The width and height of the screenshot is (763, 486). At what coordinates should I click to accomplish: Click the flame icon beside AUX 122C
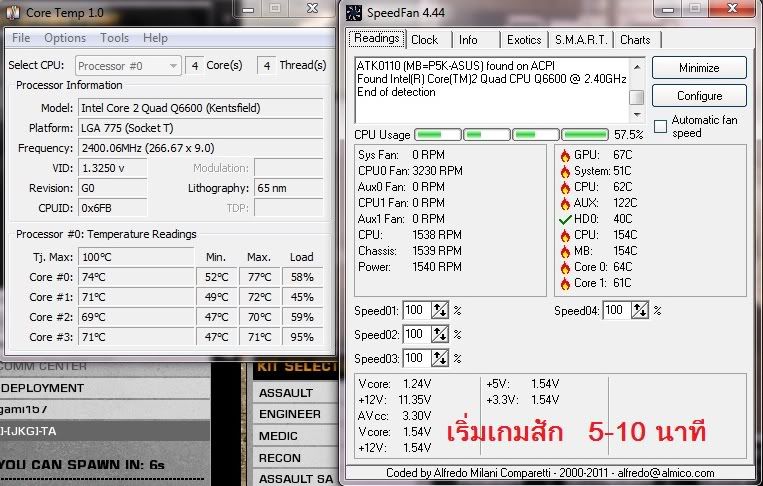pyautogui.click(x=565, y=203)
